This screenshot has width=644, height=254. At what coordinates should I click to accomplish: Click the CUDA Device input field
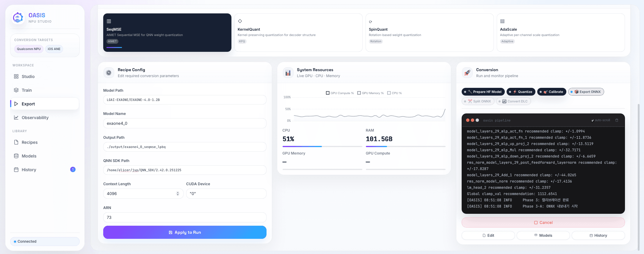226,194
